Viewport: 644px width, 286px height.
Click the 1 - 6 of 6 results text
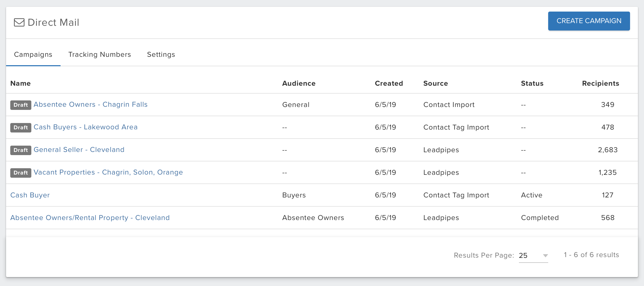pyautogui.click(x=591, y=255)
